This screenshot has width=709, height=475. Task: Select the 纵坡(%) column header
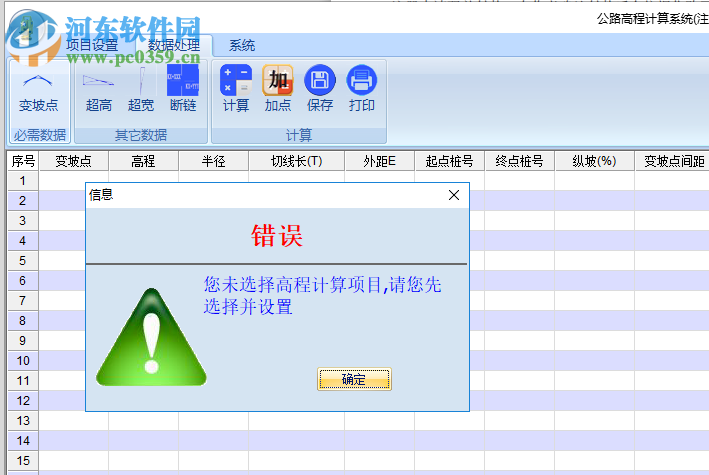[x=594, y=161]
